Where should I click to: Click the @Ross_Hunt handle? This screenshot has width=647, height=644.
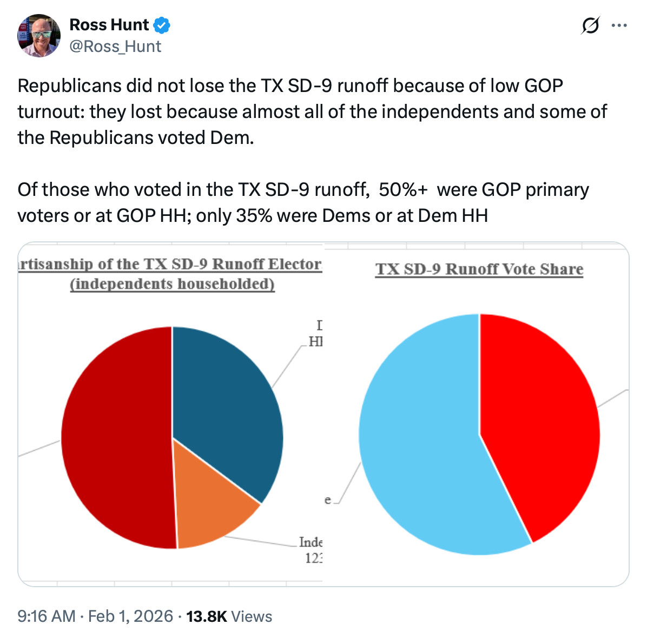click(115, 47)
